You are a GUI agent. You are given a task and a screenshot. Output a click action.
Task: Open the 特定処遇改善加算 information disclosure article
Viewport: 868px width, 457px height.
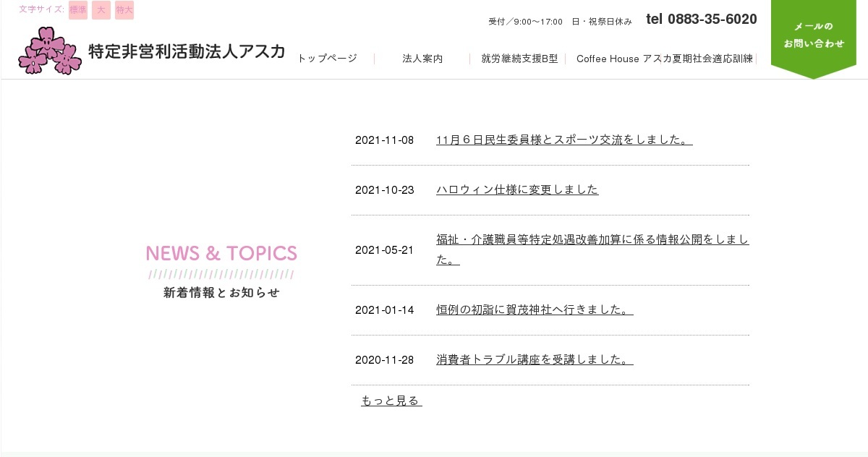592,239
